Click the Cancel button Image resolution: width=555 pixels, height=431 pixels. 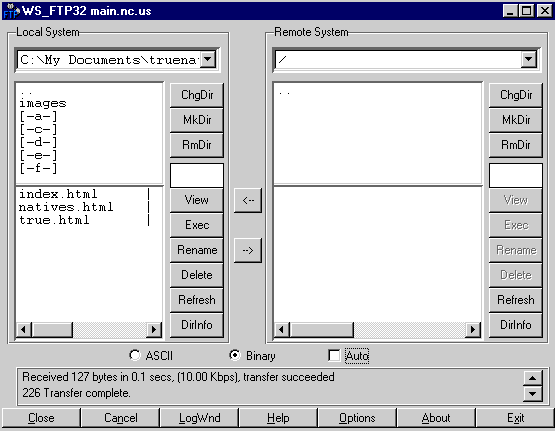coord(120,418)
